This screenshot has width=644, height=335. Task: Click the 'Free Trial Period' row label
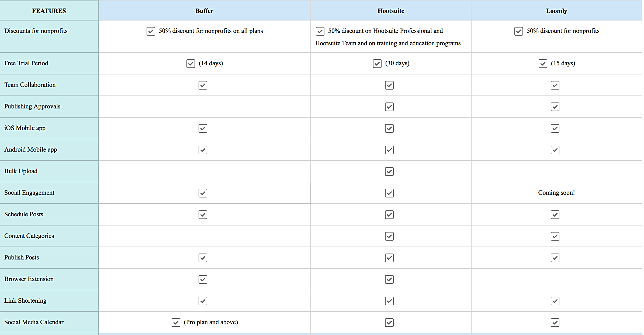pyautogui.click(x=26, y=63)
